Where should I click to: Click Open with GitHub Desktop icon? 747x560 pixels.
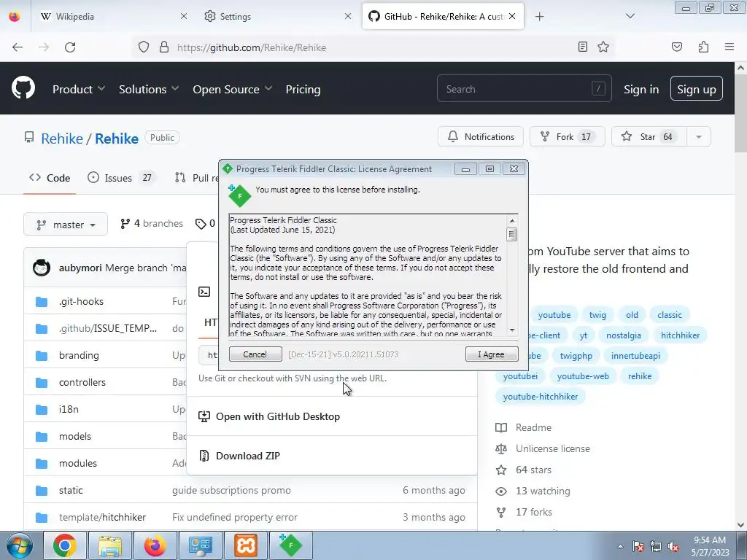(204, 416)
